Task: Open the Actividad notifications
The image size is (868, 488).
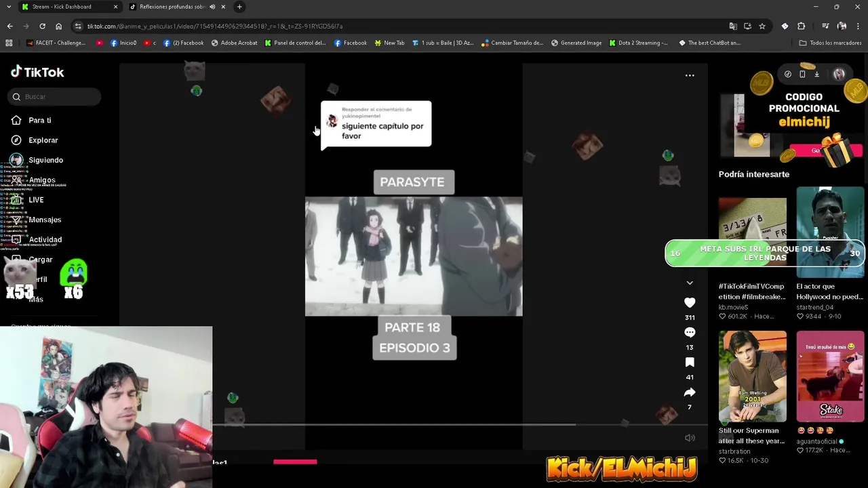Action: click(x=45, y=239)
